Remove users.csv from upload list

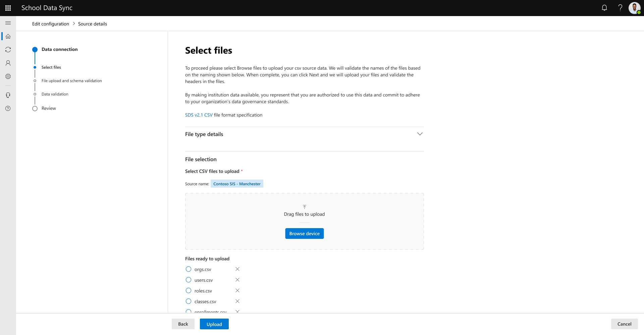point(237,280)
